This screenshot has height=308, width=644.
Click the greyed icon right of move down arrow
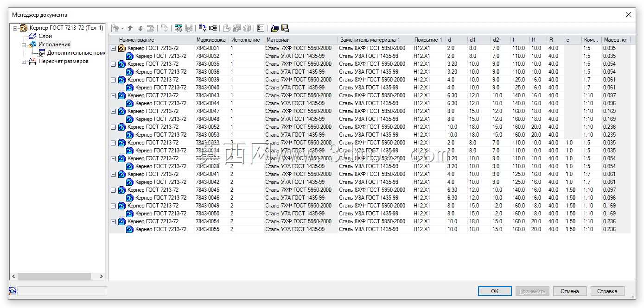point(151,28)
